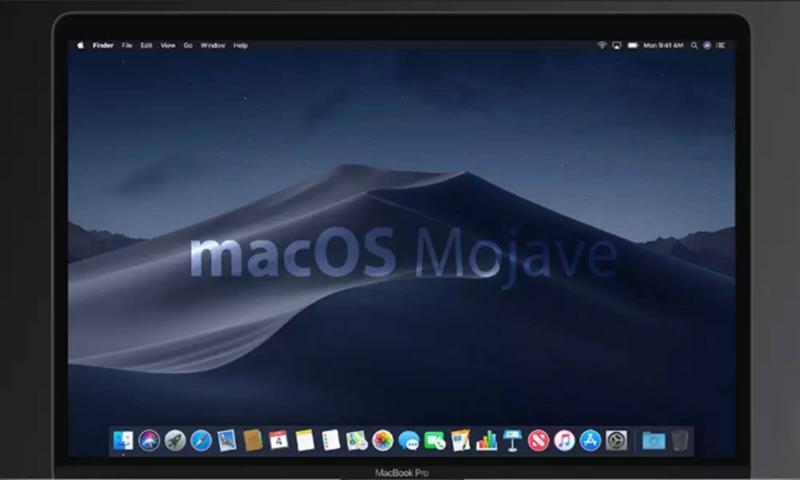Open Maps icon in the Dock
Viewport: 800px width, 480px height.
click(357, 441)
